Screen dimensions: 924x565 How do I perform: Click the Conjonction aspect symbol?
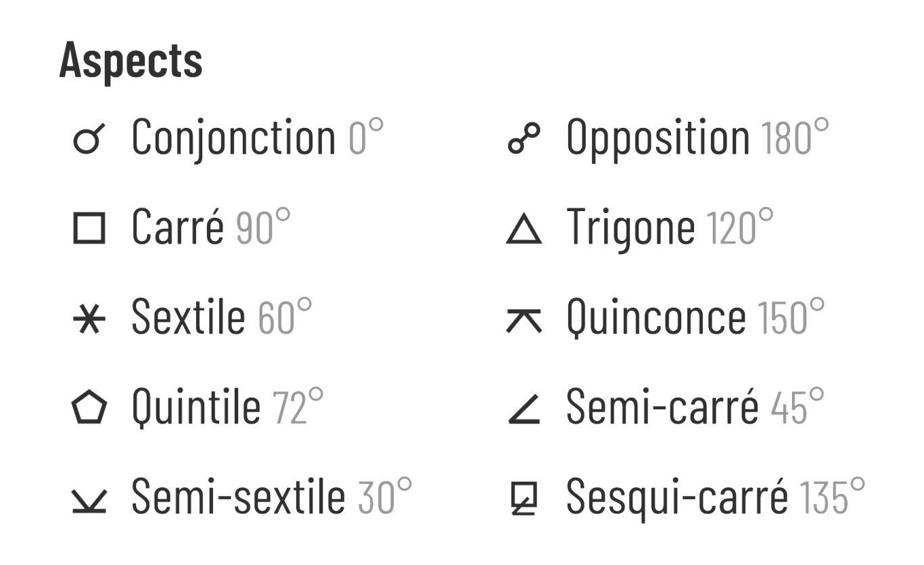[x=89, y=139]
